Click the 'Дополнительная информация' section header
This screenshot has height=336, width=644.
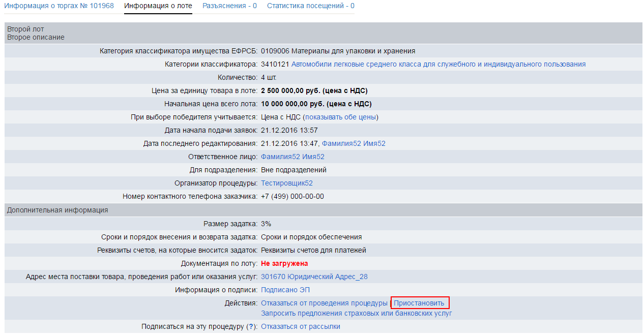pyautogui.click(x=57, y=210)
